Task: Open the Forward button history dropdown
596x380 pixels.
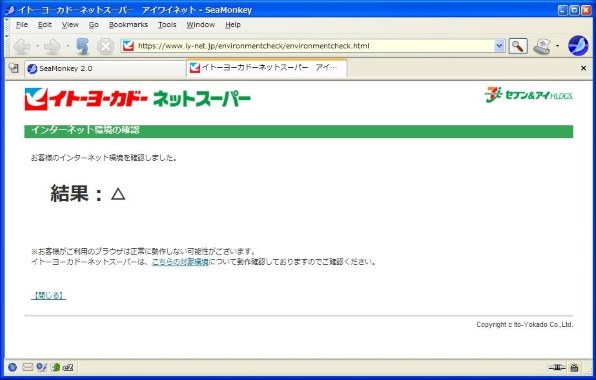Action: pyautogui.click(x=68, y=46)
